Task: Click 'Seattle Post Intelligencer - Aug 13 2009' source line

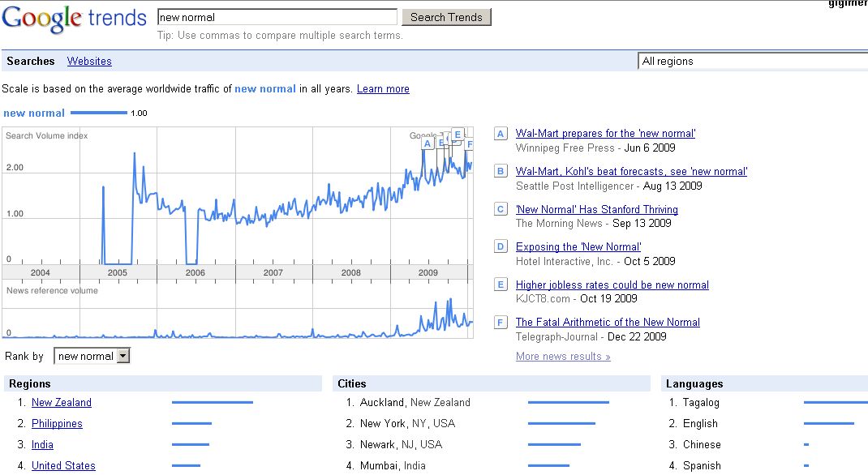Action: 609,186
